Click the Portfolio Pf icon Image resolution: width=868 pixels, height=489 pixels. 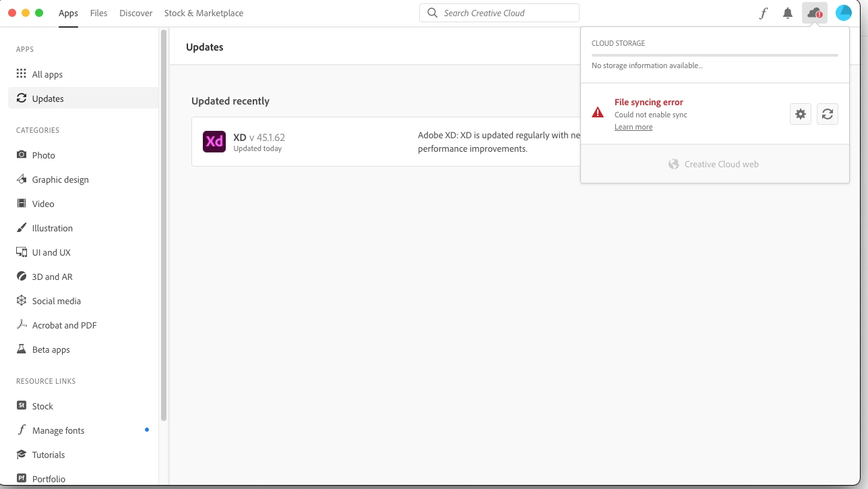tap(22, 479)
